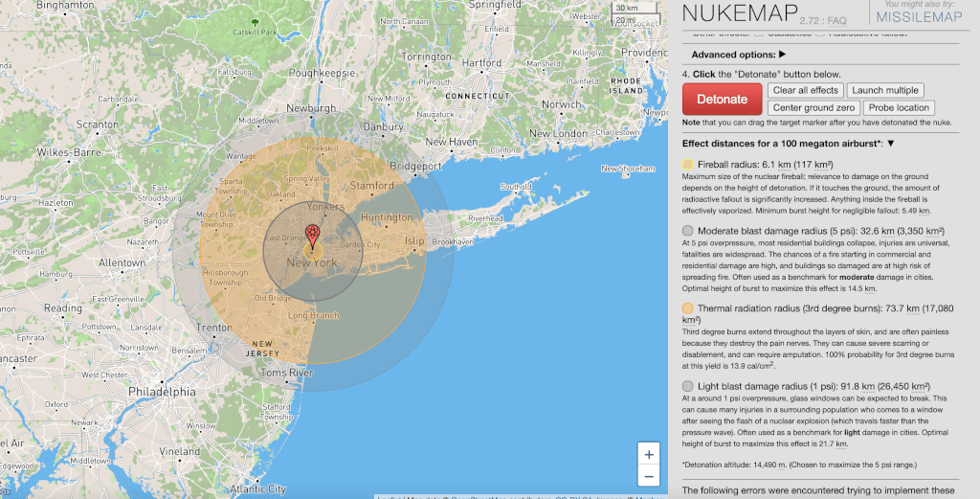This screenshot has height=499, width=980.
Task: Activate the Probe location tool
Action: 899,108
